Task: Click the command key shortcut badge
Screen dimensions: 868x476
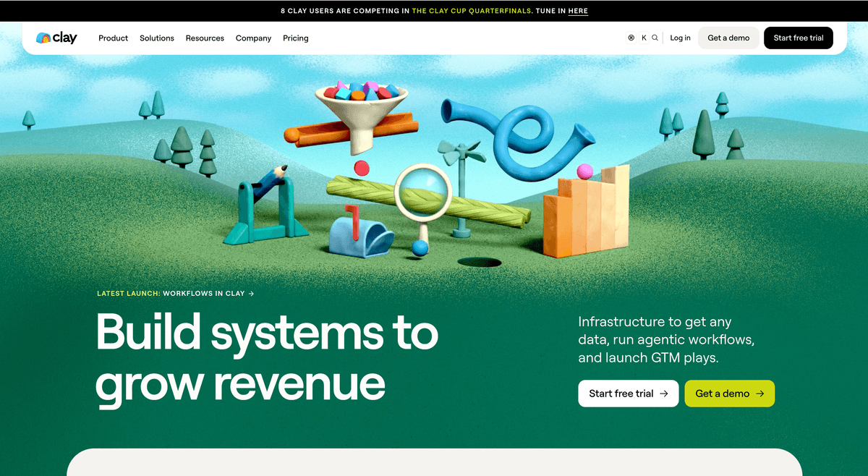Action: 631,38
